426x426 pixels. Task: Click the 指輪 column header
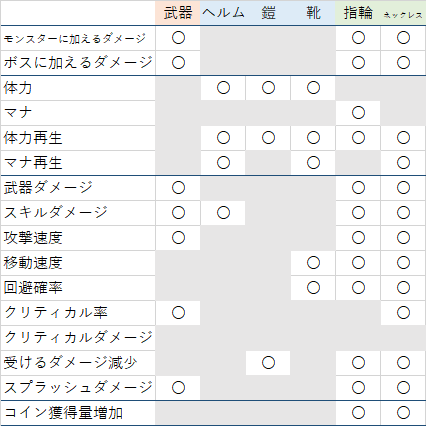(x=358, y=13)
